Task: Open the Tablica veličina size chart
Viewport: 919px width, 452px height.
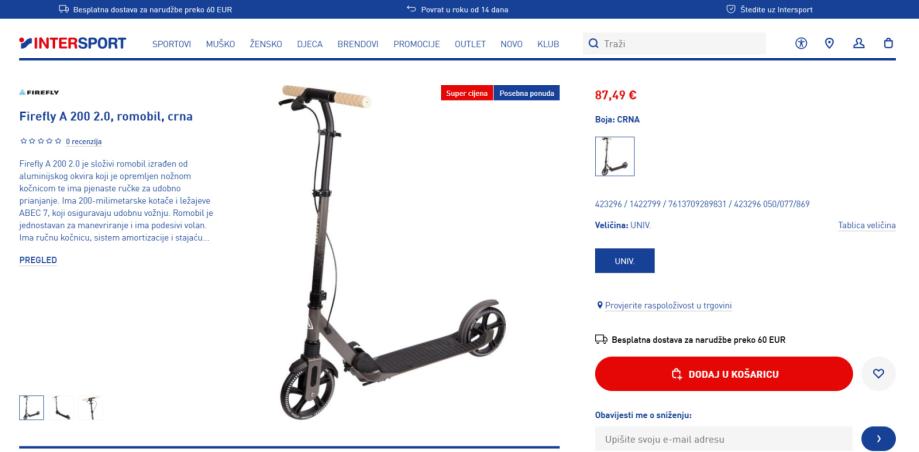Action: coord(866,226)
